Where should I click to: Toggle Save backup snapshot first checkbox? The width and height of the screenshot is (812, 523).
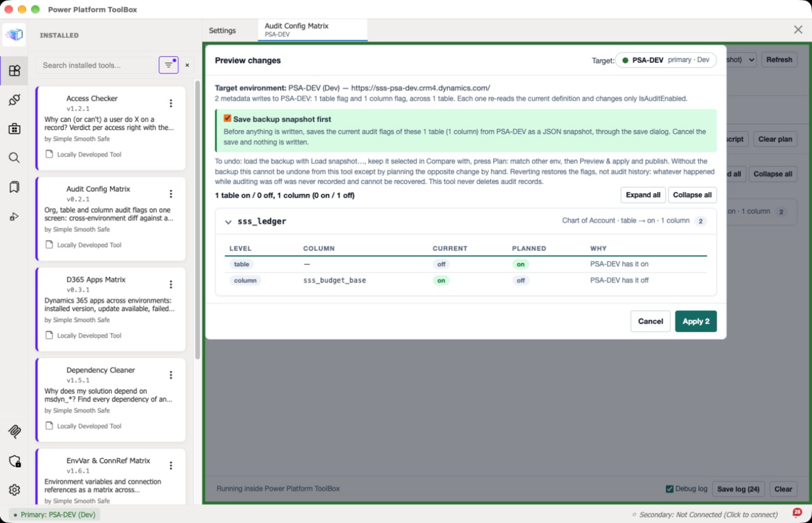click(227, 118)
